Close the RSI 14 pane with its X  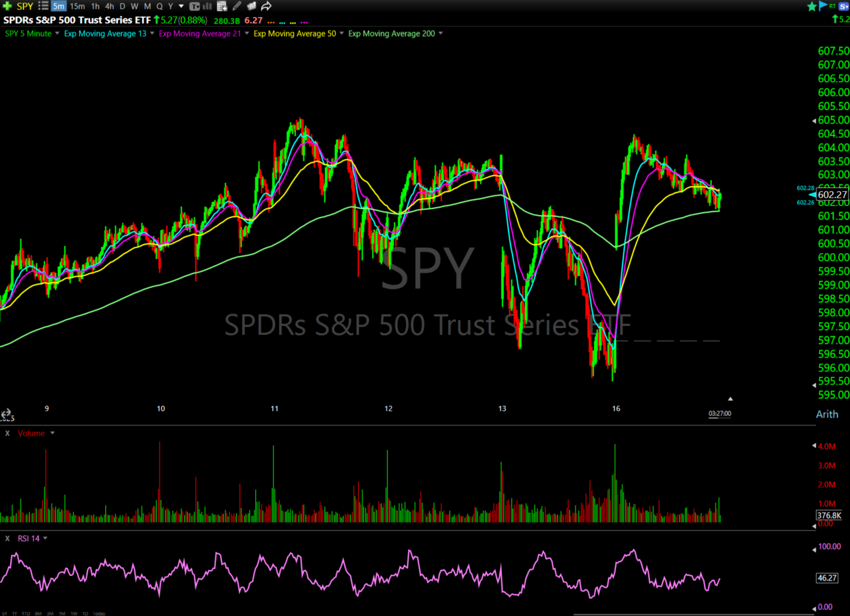coord(7,538)
